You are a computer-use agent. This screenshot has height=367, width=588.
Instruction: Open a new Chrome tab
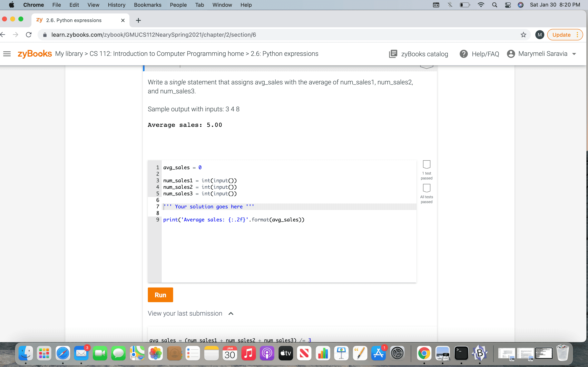(138, 20)
